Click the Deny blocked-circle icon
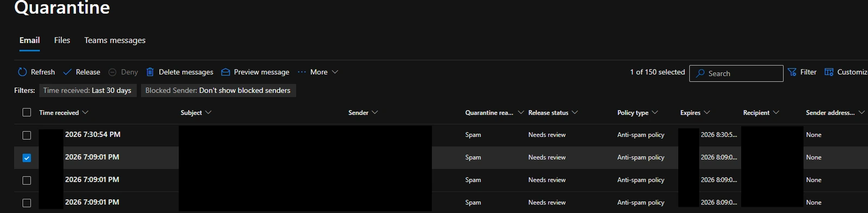Screen dimensions: 868x213 click(x=112, y=72)
